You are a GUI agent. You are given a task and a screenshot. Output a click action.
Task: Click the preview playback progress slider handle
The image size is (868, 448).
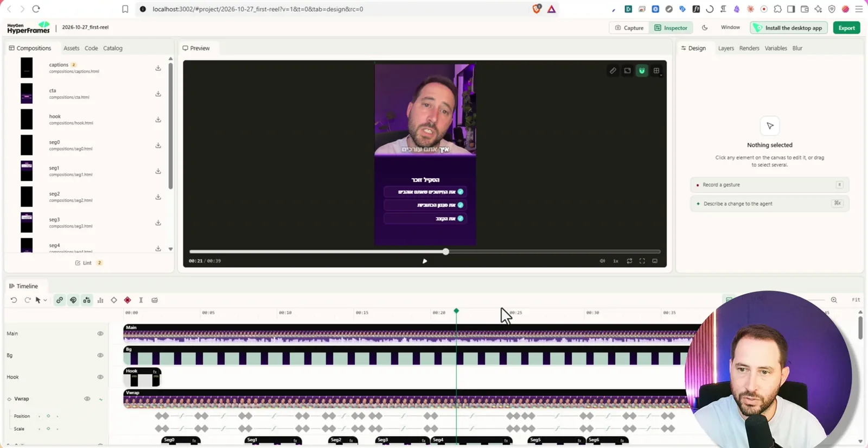[445, 251]
